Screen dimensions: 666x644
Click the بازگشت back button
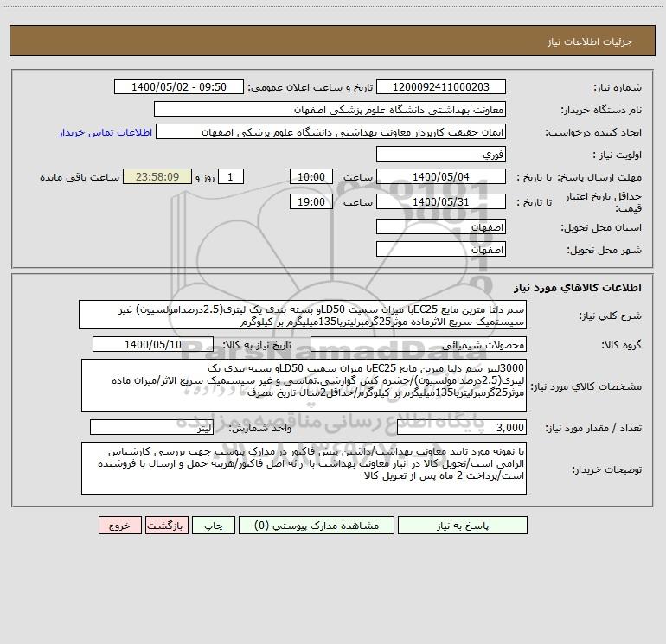pyautogui.click(x=166, y=526)
